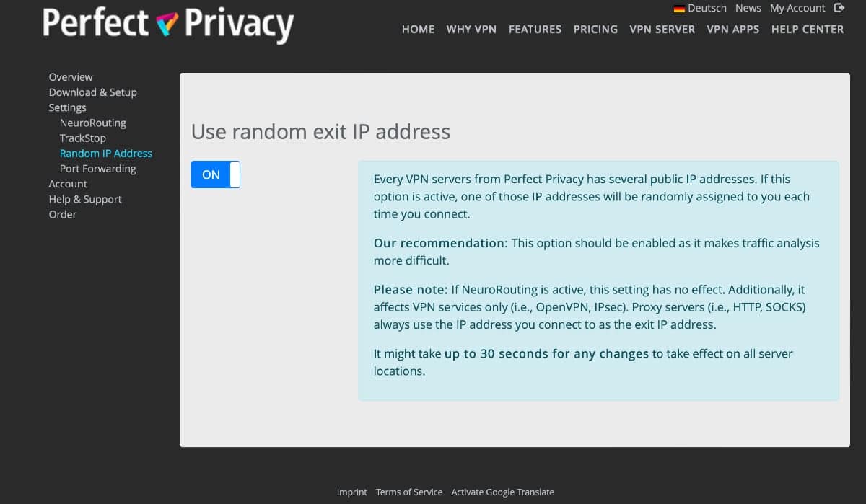Navigate to the HOME menu
Viewport: 866px width, 504px height.
418,30
